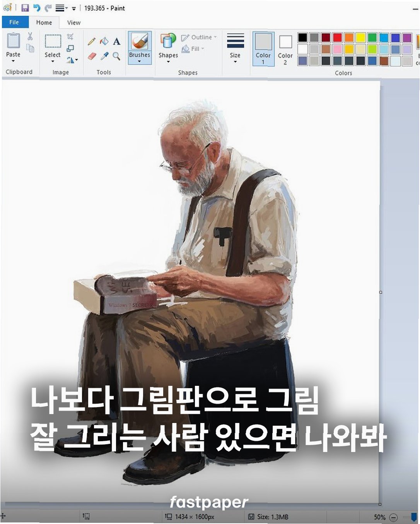Expand the Shapes dropdown arrow
The width and height of the screenshot is (420, 524).
coord(168,62)
